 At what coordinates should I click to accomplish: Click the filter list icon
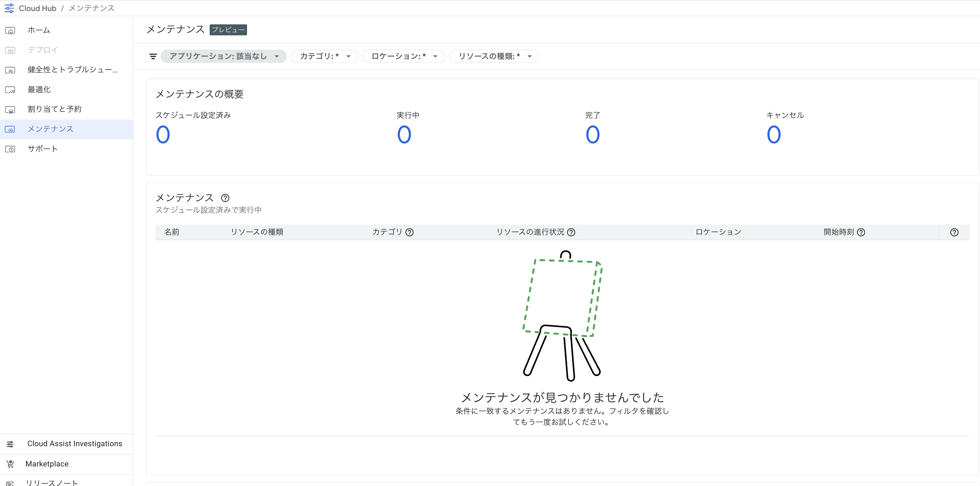pyautogui.click(x=153, y=56)
